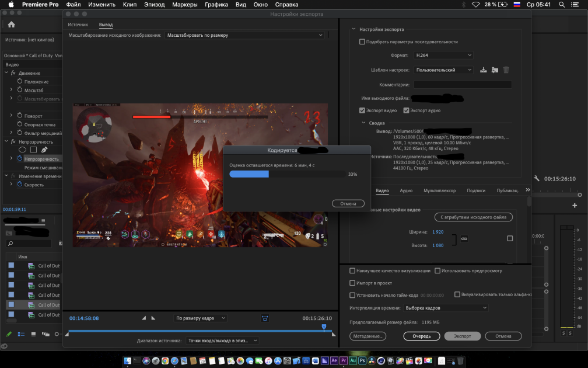Toggle the fx switch for Движение
588x368 pixels.
(13, 73)
